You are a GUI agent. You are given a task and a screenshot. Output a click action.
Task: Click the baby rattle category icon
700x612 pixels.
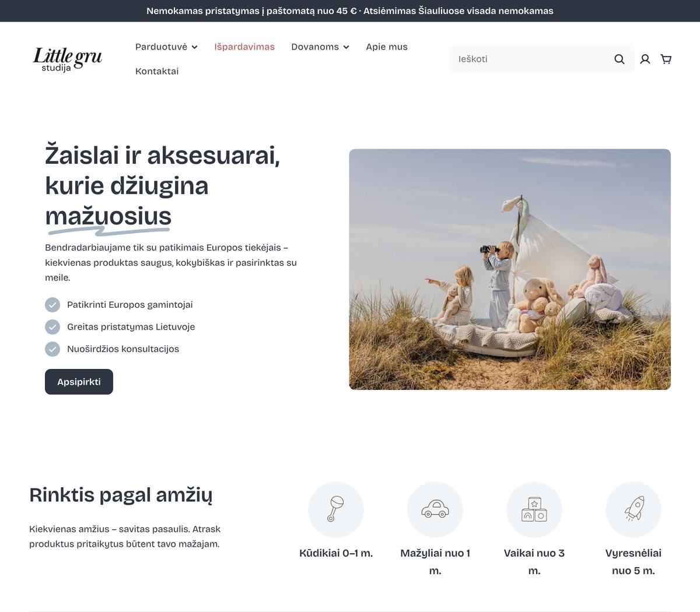pyautogui.click(x=336, y=509)
